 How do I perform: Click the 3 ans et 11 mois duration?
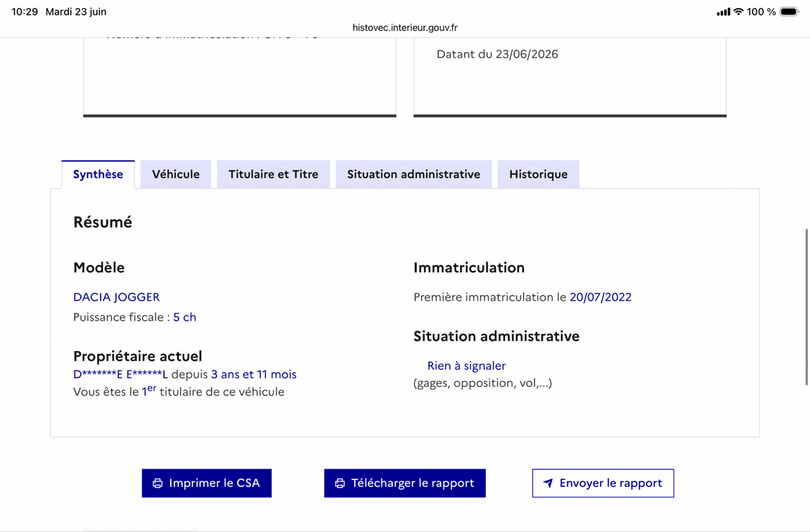254,375
